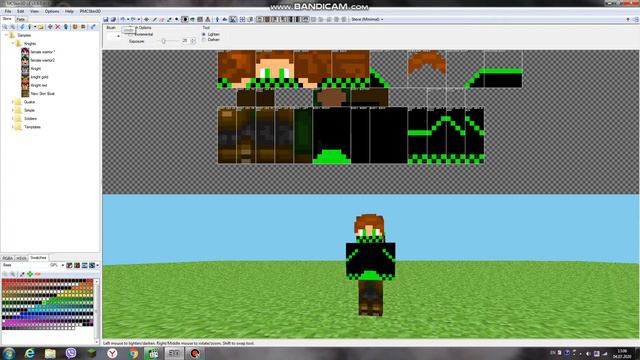Click the Exposure value stepper arrows
This screenshot has height=360, width=640.
[x=193, y=41]
